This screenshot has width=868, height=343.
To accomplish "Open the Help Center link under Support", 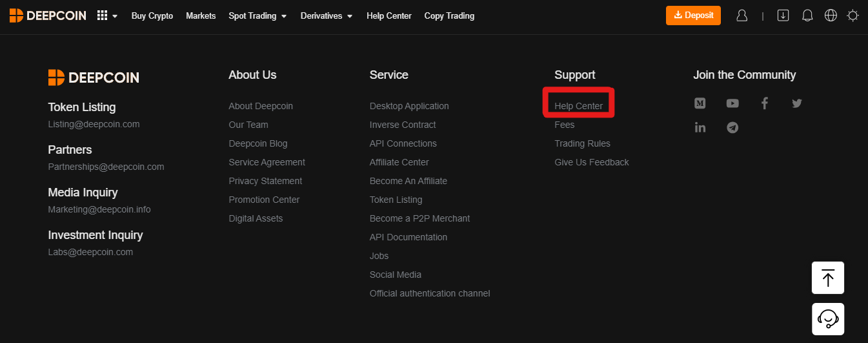I will click(578, 106).
